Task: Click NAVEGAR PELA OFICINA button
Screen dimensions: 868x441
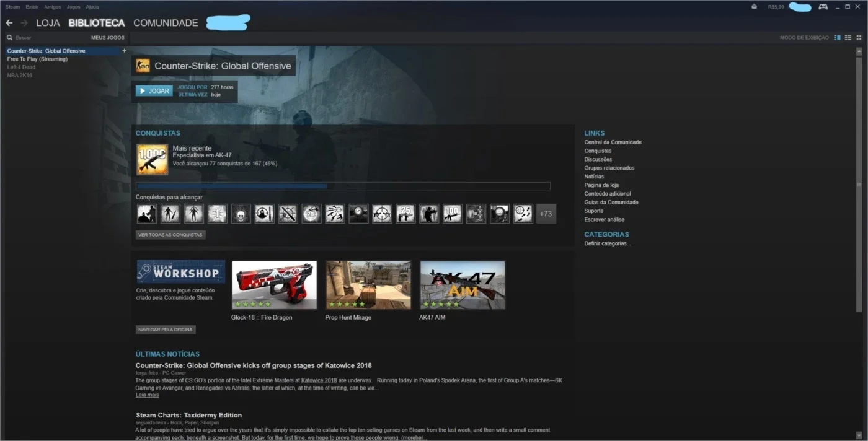Action: 166,330
